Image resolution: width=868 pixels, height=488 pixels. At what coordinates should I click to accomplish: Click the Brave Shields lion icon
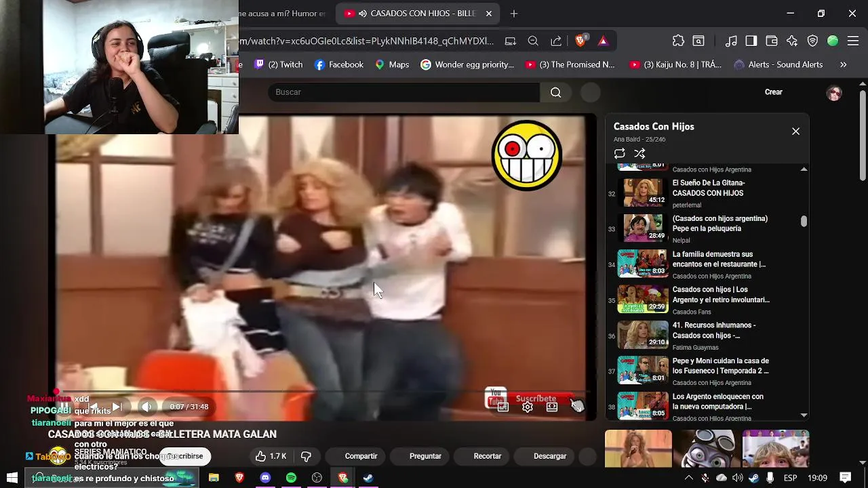click(580, 41)
